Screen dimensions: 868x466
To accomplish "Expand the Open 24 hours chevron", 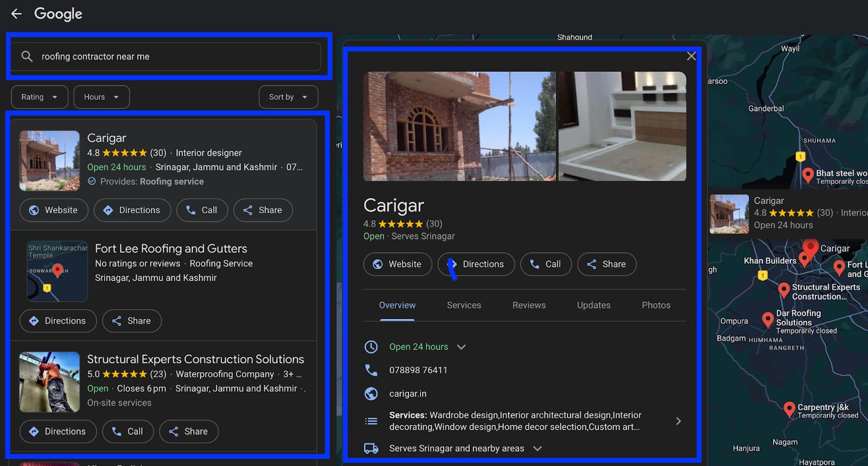I will pyautogui.click(x=461, y=347).
